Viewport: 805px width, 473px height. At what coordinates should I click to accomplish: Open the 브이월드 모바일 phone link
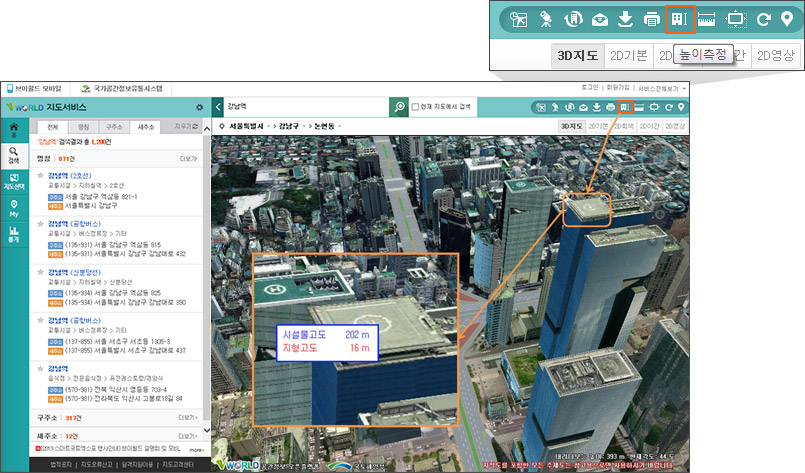click(x=34, y=89)
